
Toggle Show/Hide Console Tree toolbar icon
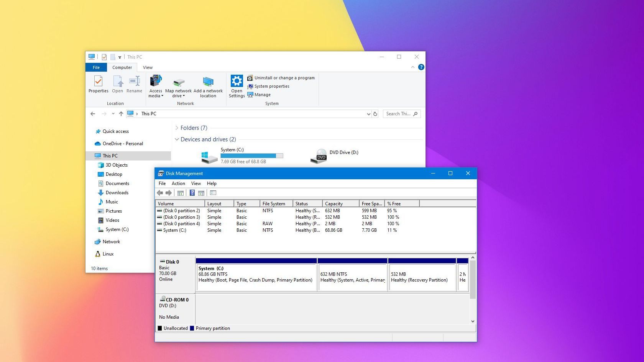(x=181, y=193)
